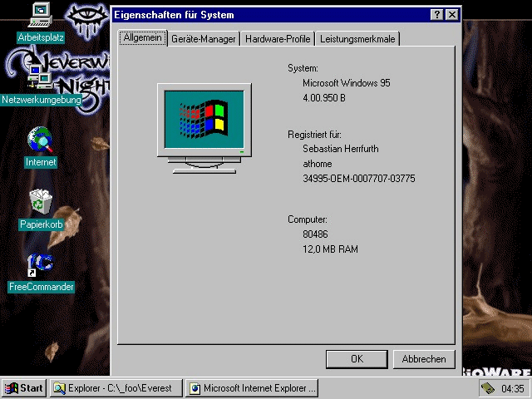
Task: Click the '80486' processor text
Action: point(315,234)
